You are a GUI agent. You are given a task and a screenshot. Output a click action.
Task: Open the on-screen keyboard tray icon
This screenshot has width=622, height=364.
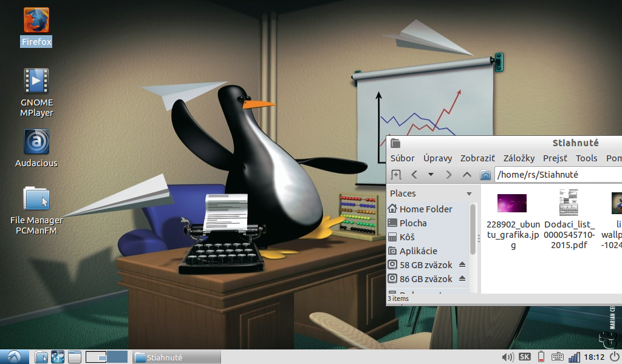[x=557, y=357]
